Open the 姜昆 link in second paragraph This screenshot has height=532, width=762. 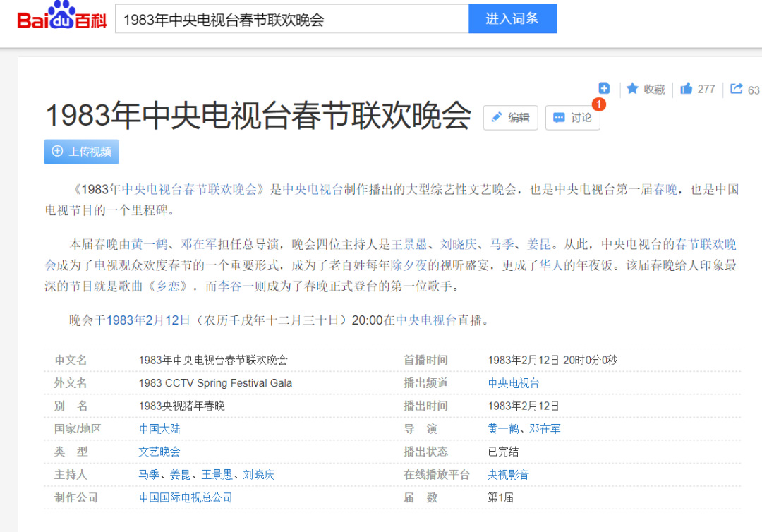(539, 244)
